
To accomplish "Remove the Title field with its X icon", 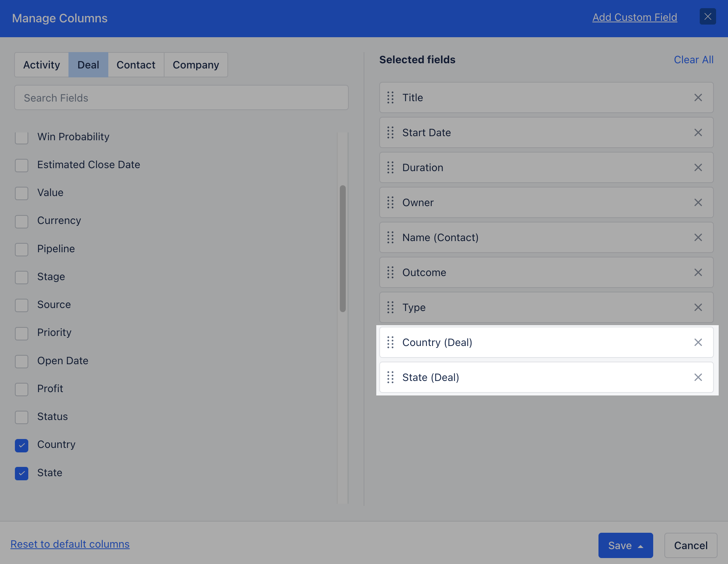I will pos(698,97).
